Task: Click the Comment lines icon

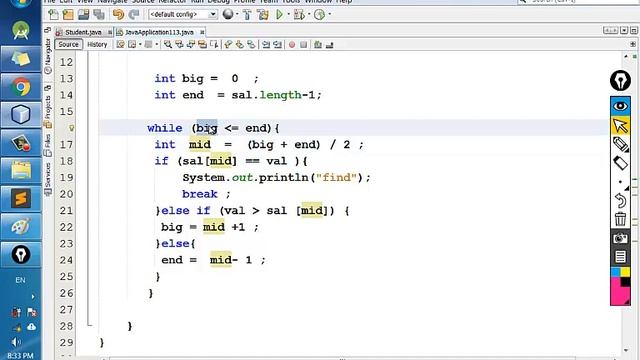Action: point(318,44)
